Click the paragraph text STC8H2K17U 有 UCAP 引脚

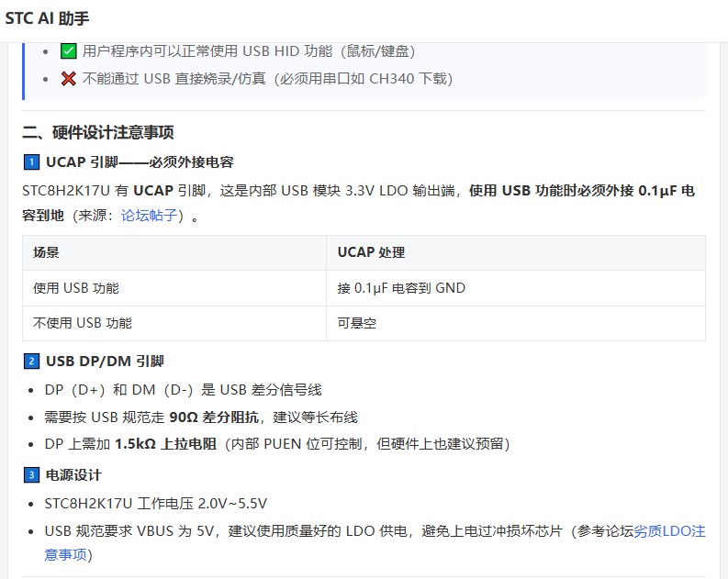point(114,191)
